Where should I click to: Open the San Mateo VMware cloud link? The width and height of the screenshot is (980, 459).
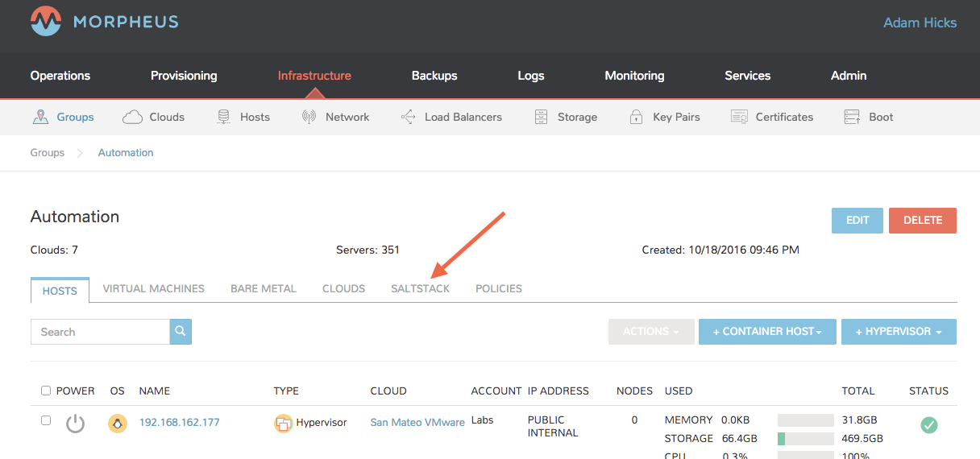pyautogui.click(x=417, y=422)
